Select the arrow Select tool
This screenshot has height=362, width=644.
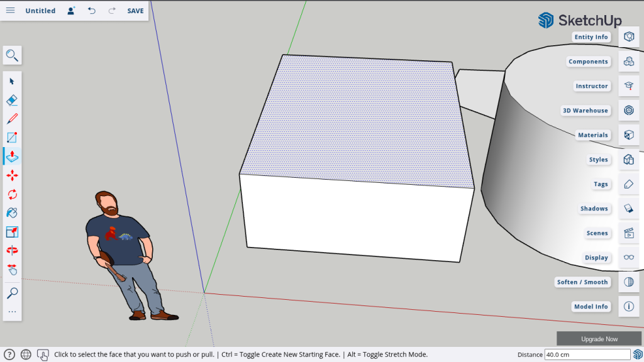[12, 81]
